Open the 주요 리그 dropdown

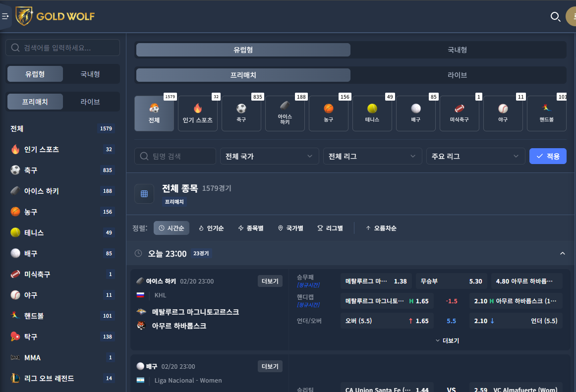(475, 156)
